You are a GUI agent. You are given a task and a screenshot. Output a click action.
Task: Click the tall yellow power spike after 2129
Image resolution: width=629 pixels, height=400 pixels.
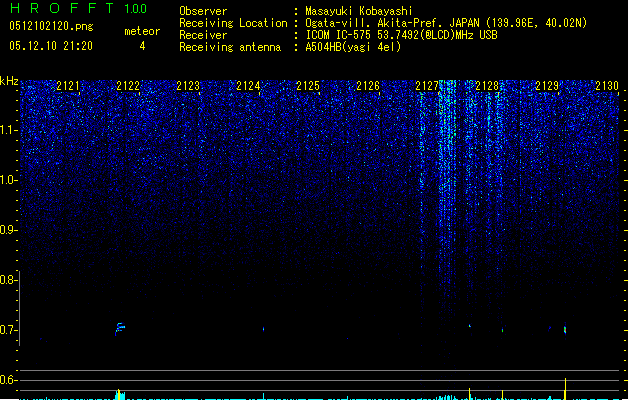pyautogui.click(x=565, y=389)
